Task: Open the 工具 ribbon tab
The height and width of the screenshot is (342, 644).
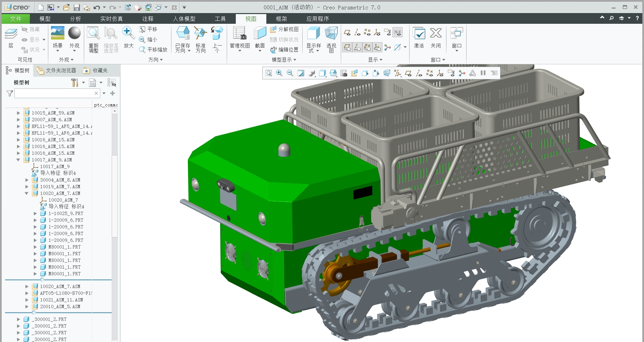Action: pyautogui.click(x=220, y=19)
